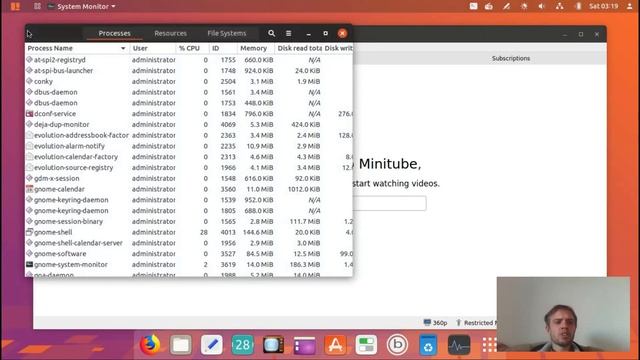This screenshot has height=360, width=640.
Task: Click 360p quality in Minitube status bar
Action: coord(436,323)
